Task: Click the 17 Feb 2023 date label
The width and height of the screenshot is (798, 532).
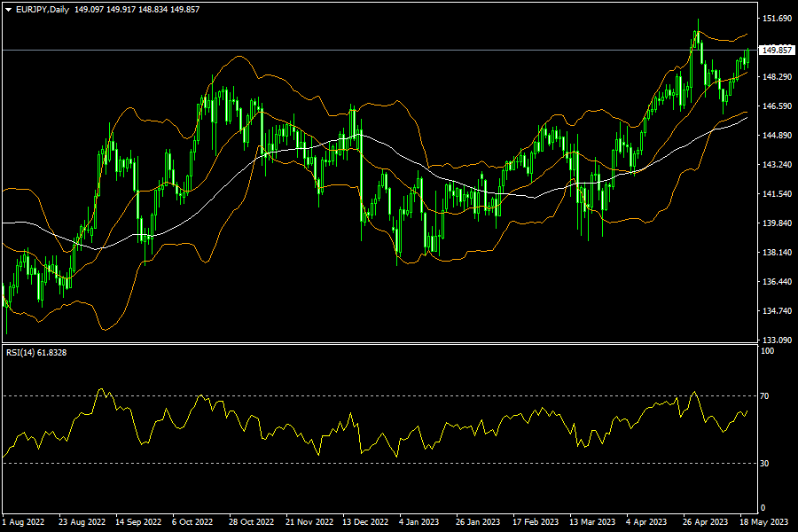Action: (x=536, y=522)
